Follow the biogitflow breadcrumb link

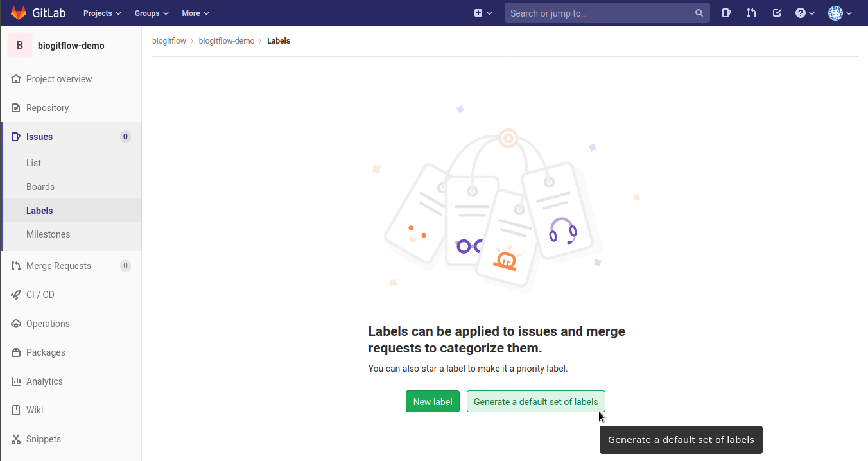[x=169, y=40]
